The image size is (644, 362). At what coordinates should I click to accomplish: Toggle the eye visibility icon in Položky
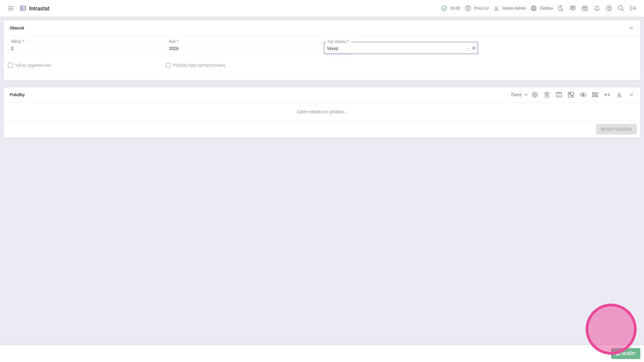(x=583, y=95)
